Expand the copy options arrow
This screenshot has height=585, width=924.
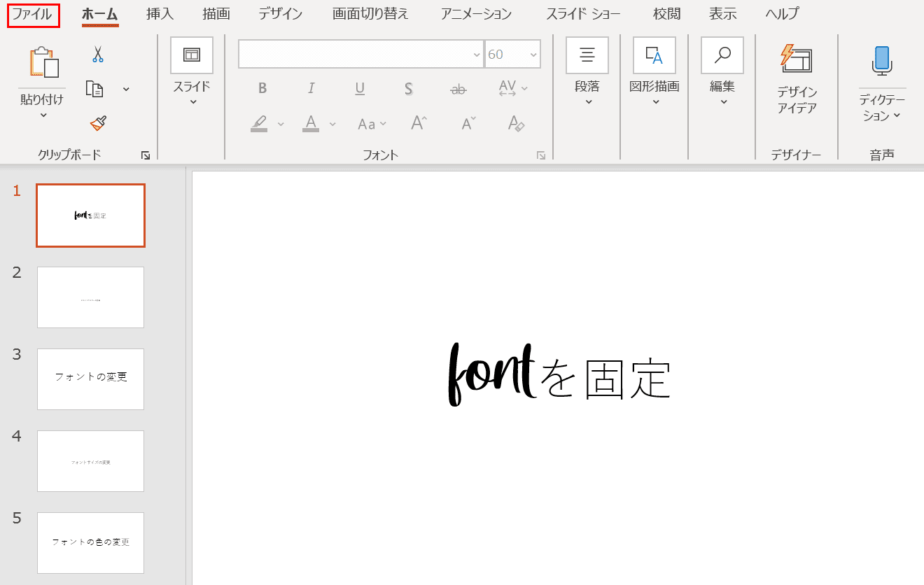(126, 89)
